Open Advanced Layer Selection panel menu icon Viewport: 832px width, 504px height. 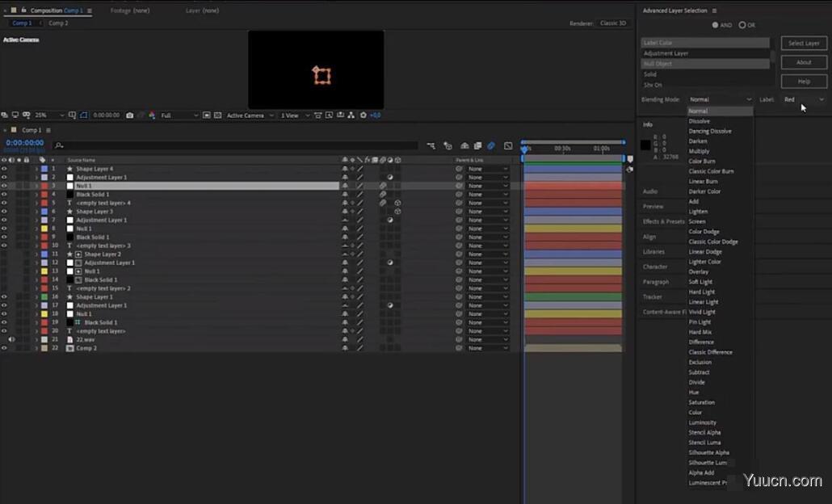[x=714, y=10]
